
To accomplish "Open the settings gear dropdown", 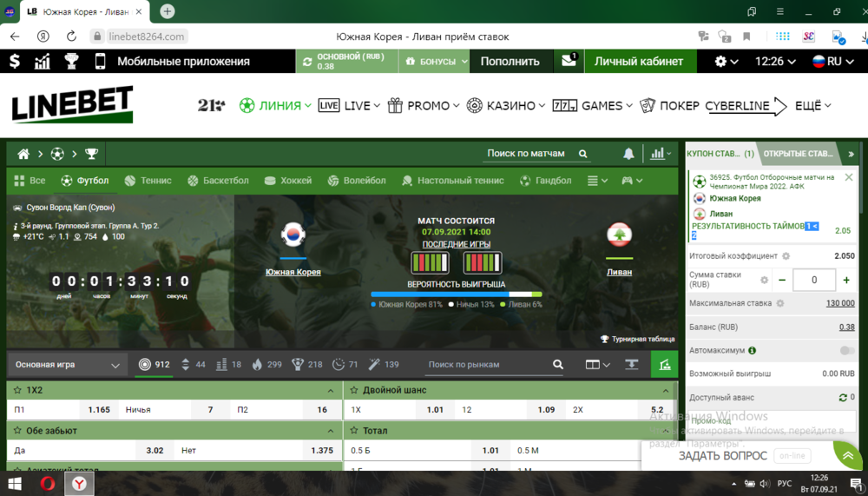I will [726, 61].
